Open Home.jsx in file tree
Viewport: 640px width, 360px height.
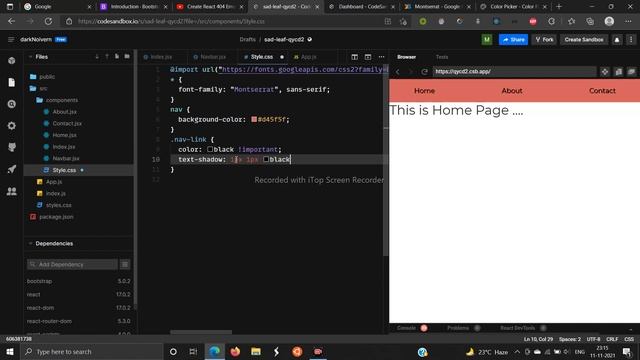(x=60, y=135)
